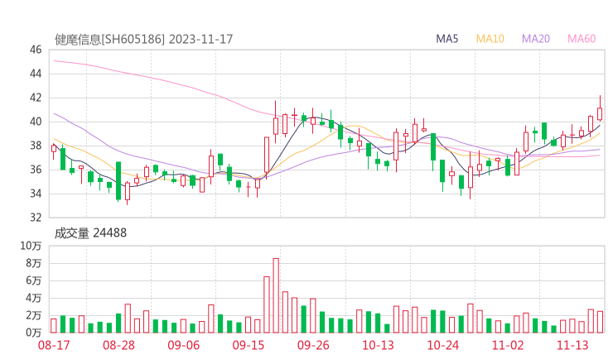Click the 2万 volume axis label

[34, 315]
